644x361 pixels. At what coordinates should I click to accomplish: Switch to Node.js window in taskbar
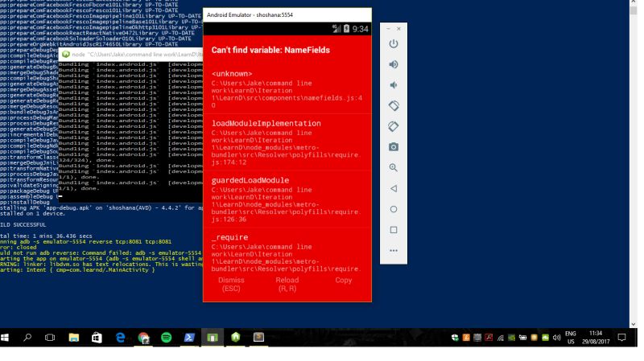(235, 337)
